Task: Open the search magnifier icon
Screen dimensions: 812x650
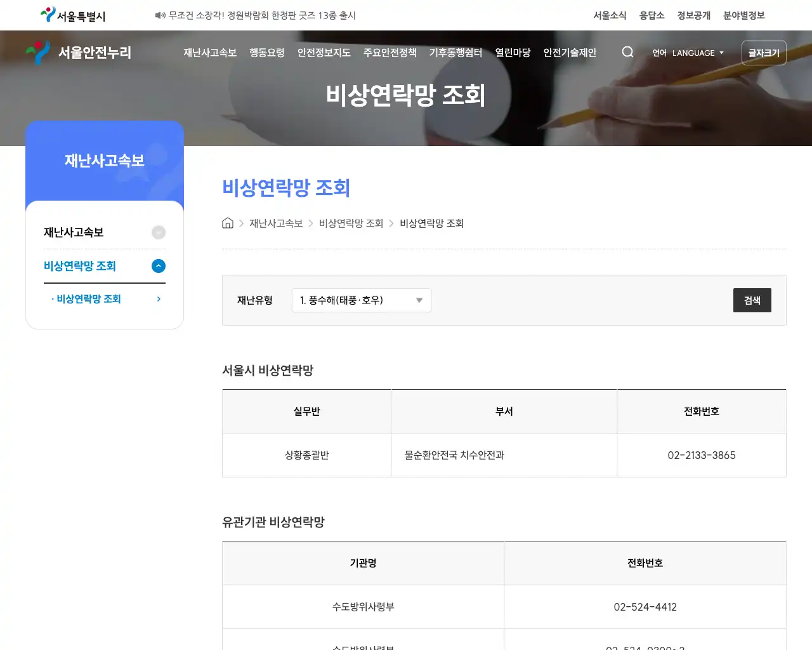Action: [x=627, y=52]
